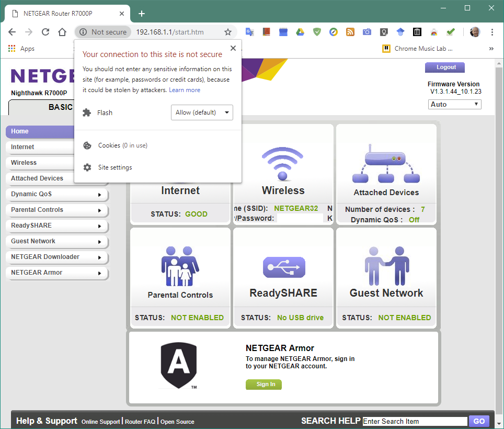Open the Router FAQ link
504x429 pixels.
pos(140,422)
